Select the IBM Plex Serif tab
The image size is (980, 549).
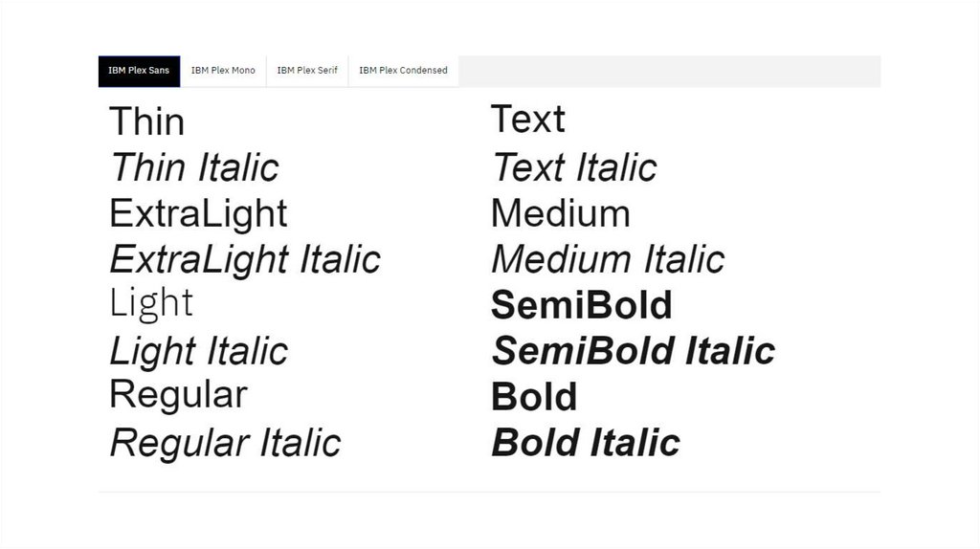(307, 71)
